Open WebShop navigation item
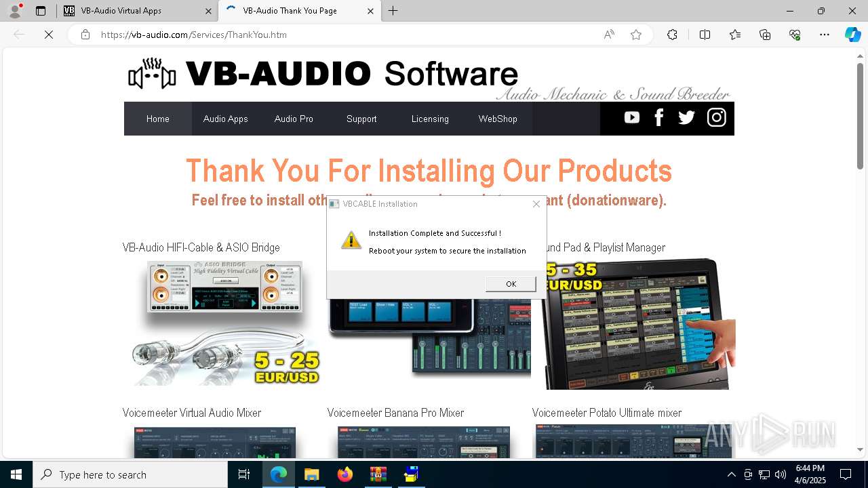 coord(498,119)
